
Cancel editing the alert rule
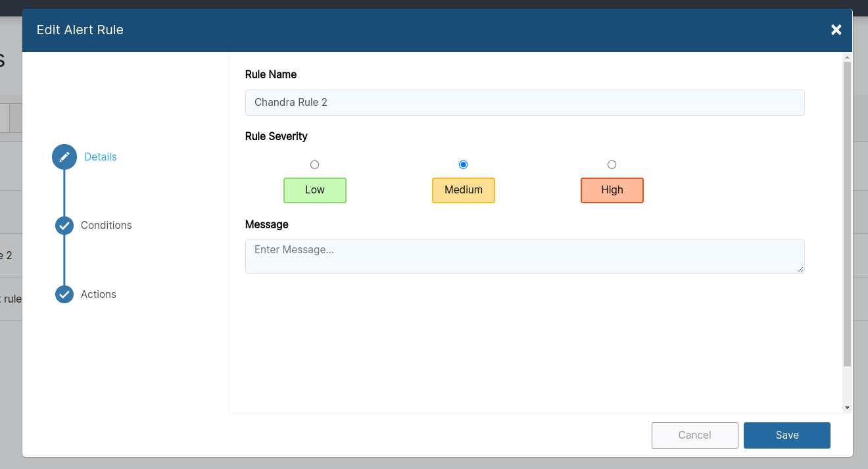coord(694,435)
